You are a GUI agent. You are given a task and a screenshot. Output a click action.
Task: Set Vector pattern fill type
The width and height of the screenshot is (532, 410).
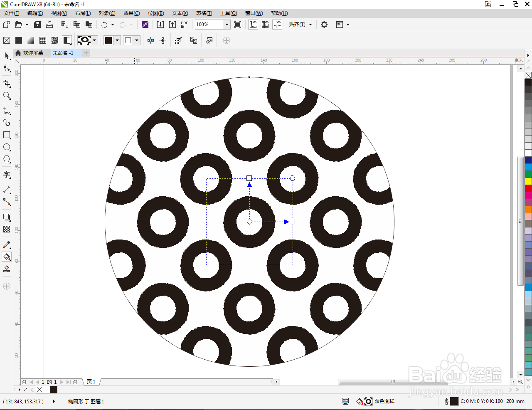tap(43, 40)
